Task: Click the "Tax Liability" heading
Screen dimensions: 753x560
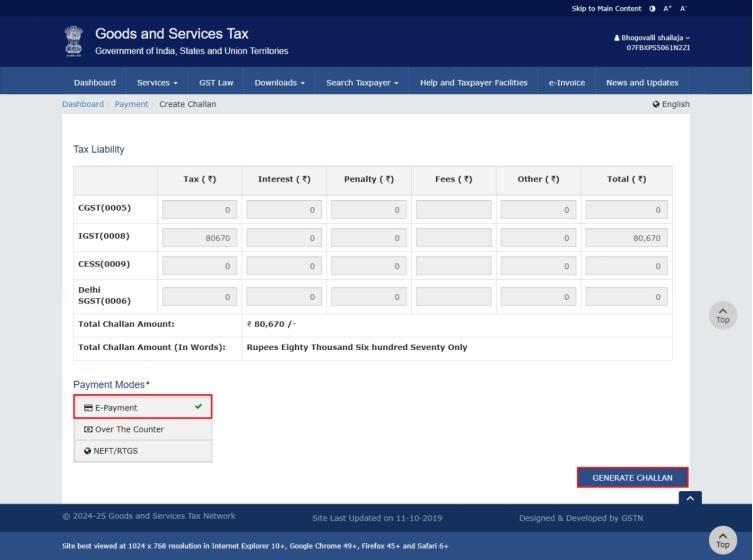Action: point(98,149)
